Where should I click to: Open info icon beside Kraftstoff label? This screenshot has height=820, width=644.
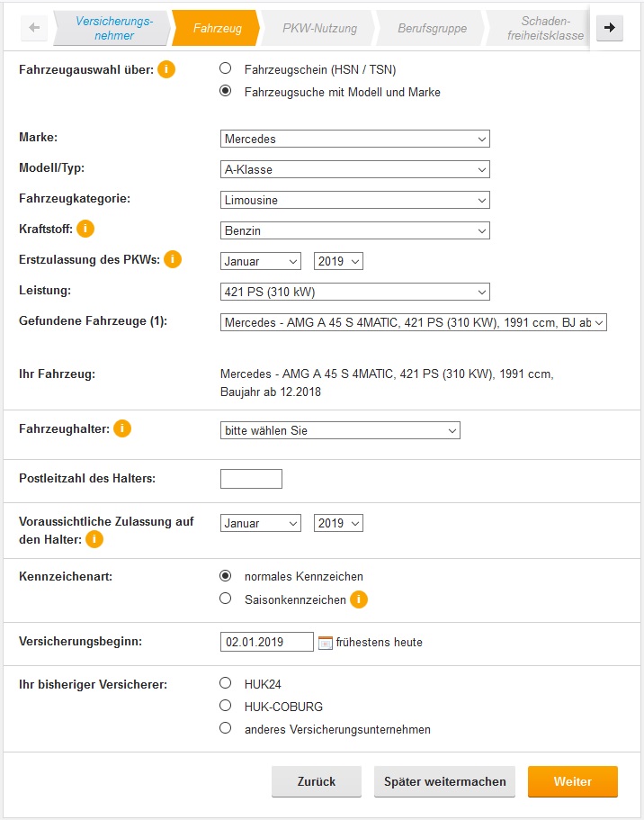tap(85, 229)
